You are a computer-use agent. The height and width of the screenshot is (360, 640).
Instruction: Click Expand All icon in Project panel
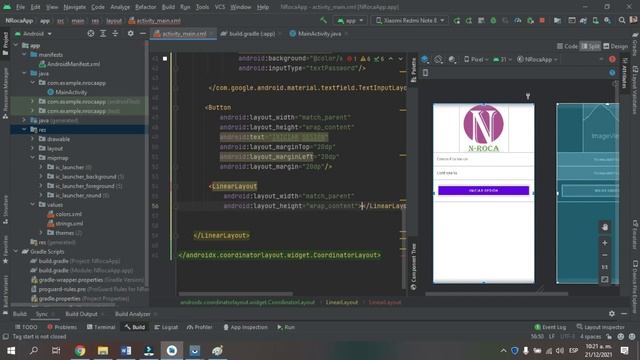[x=103, y=33]
